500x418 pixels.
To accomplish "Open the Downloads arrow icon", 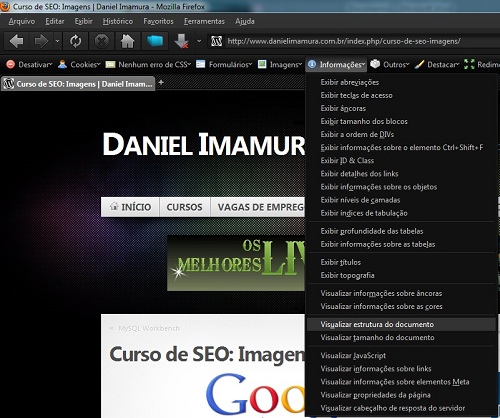I will (x=181, y=41).
